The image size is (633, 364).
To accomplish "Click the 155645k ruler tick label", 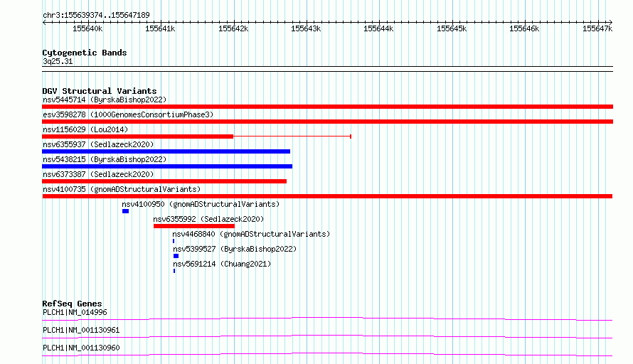I will tap(452, 28).
